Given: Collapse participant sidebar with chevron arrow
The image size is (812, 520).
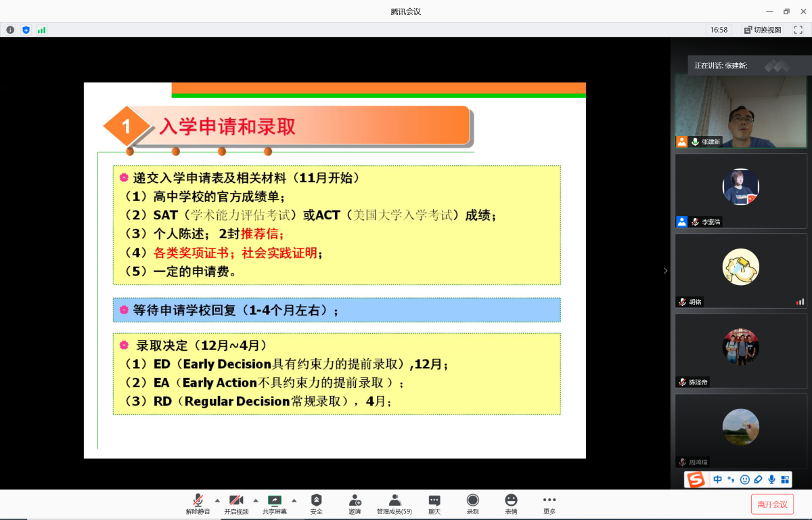Looking at the screenshot, I should pyautogui.click(x=665, y=271).
